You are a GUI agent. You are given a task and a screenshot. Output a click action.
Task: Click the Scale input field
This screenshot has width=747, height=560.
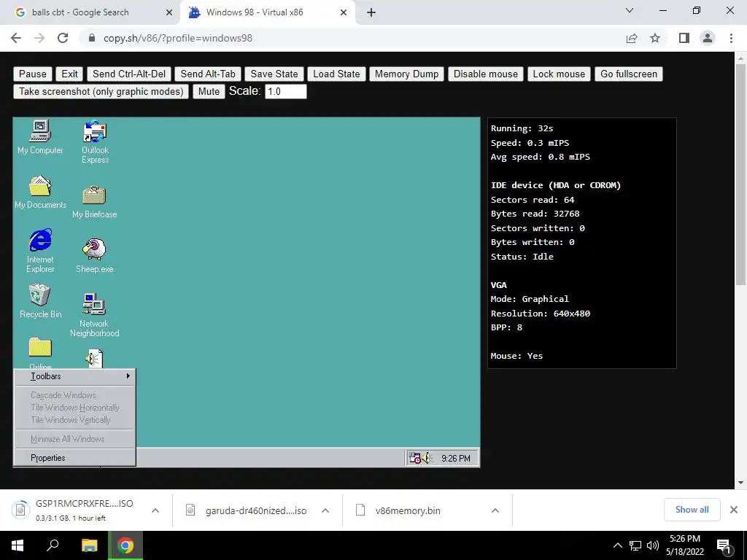point(285,91)
